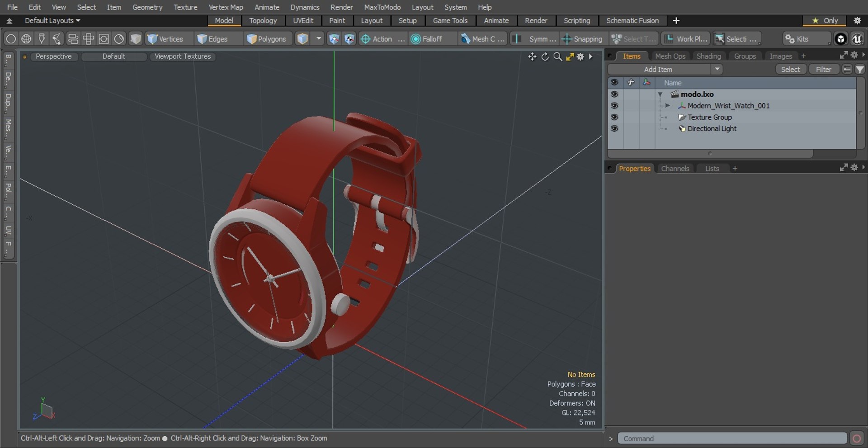Viewport: 868px width, 448px height.
Task: Toggle visibility of modo.lxo scene
Action: tap(614, 94)
